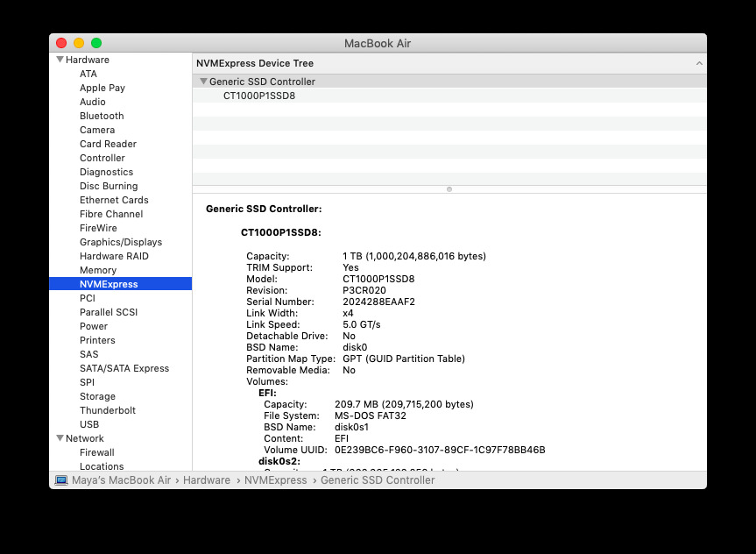Show USB device information
Screen dimensions: 756x554
[89, 424]
